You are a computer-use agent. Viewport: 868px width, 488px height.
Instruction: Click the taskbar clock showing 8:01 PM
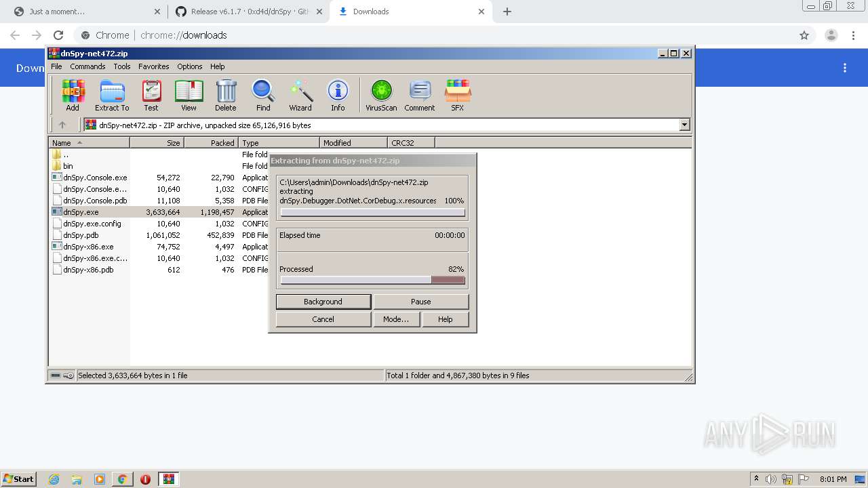coord(833,479)
